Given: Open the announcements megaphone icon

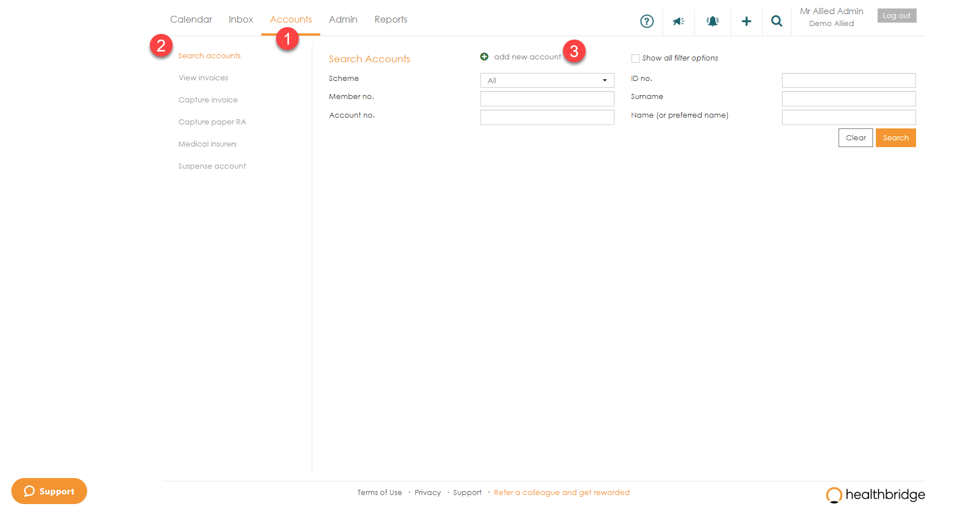Looking at the screenshot, I should pyautogui.click(x=678, y=21).
